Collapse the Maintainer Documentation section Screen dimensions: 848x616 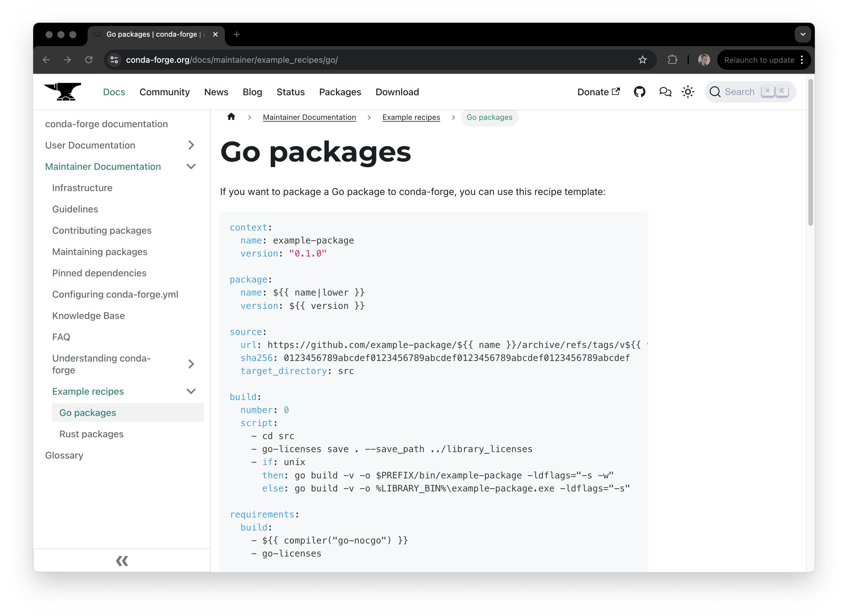pyautogui.click(x=191, y=167)
